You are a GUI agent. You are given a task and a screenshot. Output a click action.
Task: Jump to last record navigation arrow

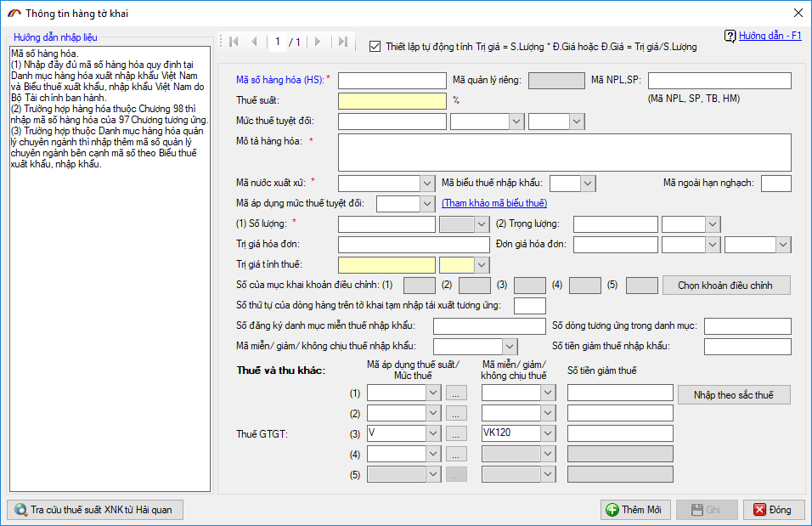click(x=341, y=42)
